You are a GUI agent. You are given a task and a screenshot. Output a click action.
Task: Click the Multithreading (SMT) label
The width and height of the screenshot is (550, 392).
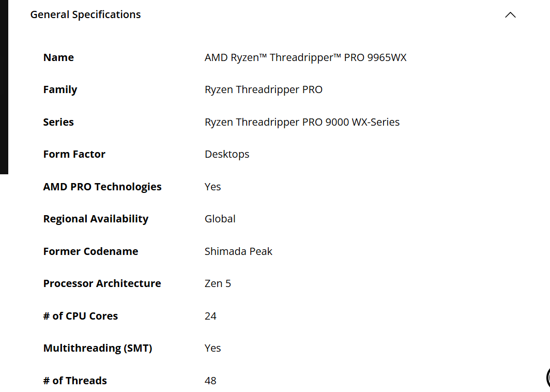pyautogui.click(x=98, y=348)
